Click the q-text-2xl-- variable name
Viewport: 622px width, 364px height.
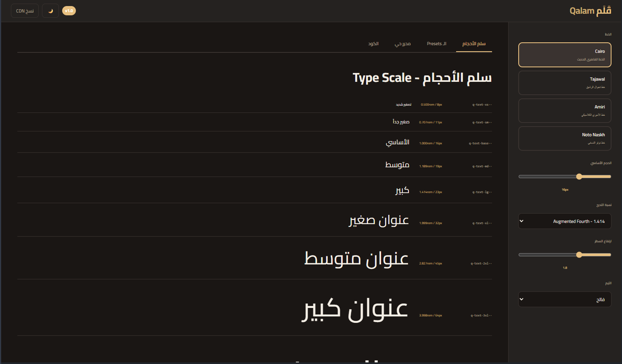coord(481,264)
